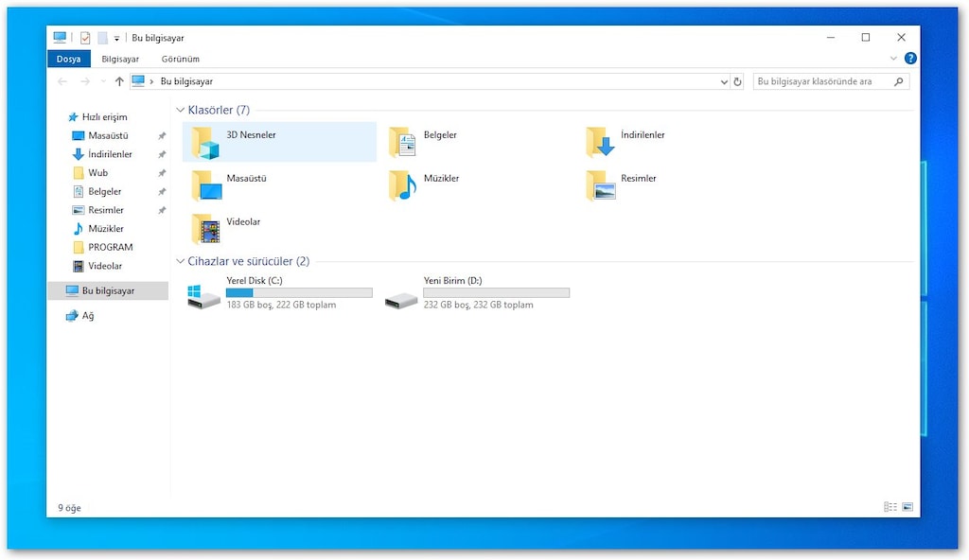This screenshot has height=560, width=969.
Task: Open Customize Quick Access Toolbar dropdown
Action: point(116,39)
